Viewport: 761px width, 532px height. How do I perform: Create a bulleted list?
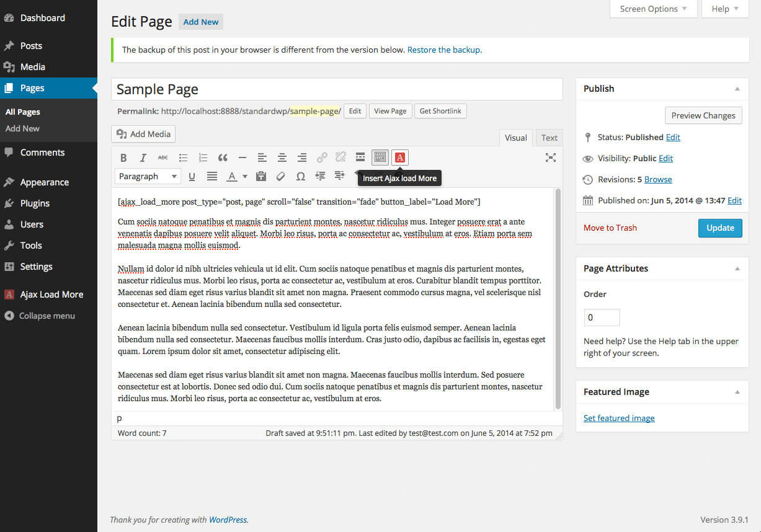(x=183, y=157)
